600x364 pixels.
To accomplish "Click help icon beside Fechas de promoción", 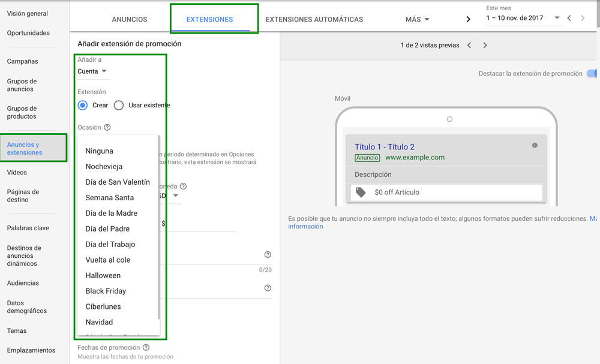I will pyautogui.click(x=146, y=347).
